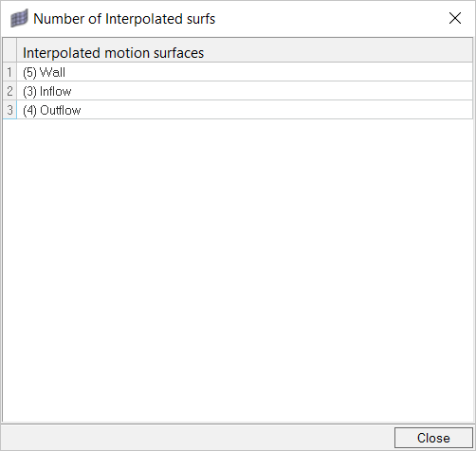This screenshot has width=476, height=451.
Task: Highlight the Outflow row in the surfaces table
Action: point(245,110)
